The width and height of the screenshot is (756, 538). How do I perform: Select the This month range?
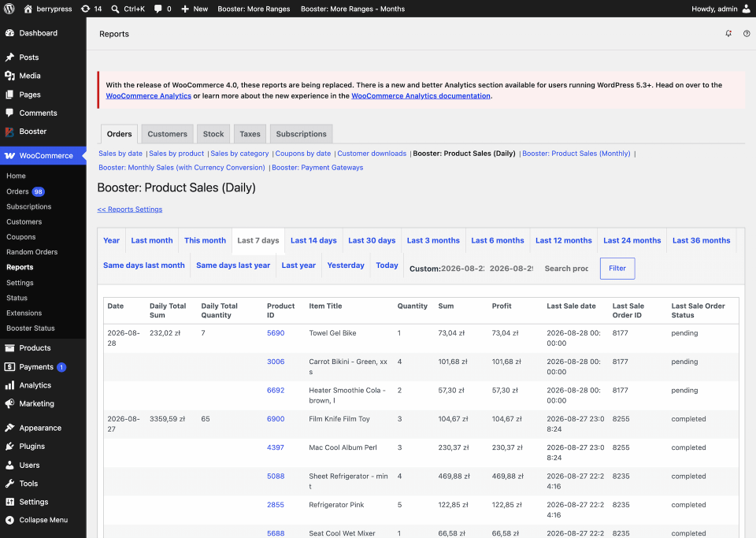205,240
